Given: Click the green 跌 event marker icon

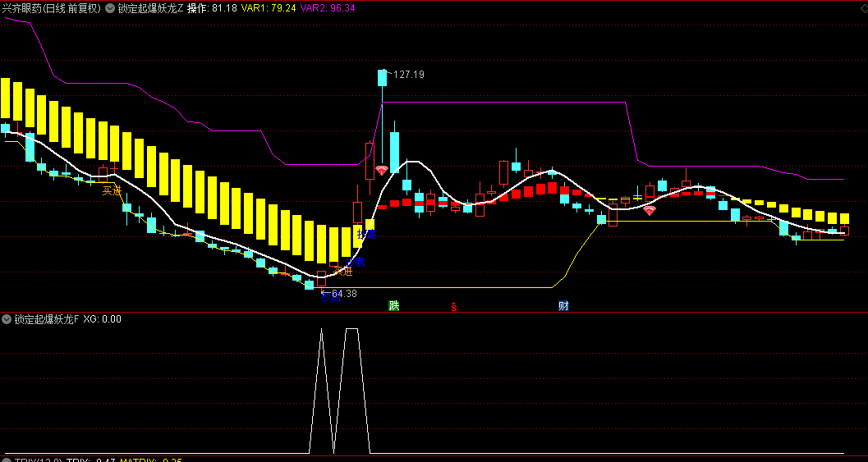Looking at the screenshot, I should [394, 306].
